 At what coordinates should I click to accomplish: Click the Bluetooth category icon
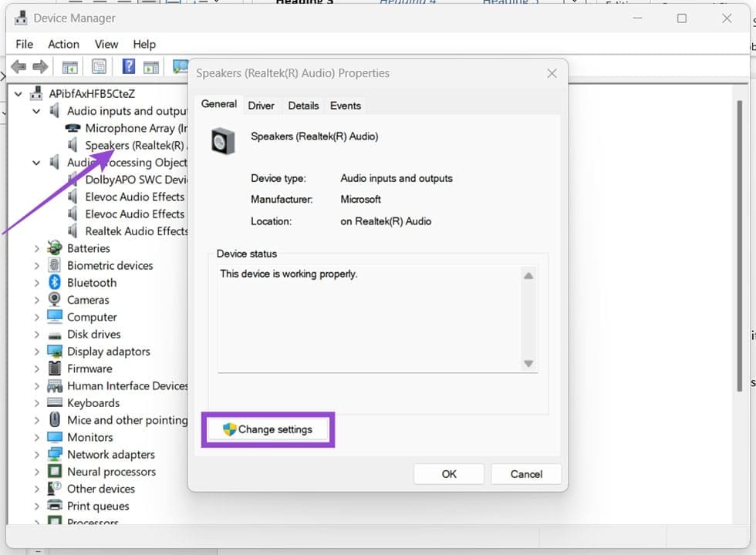[x=55, y=283]
